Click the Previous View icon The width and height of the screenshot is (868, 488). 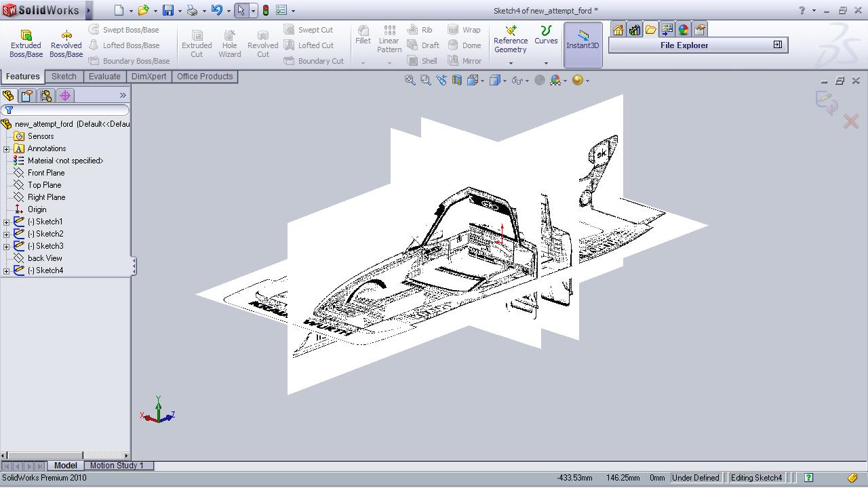coord(441,80)
